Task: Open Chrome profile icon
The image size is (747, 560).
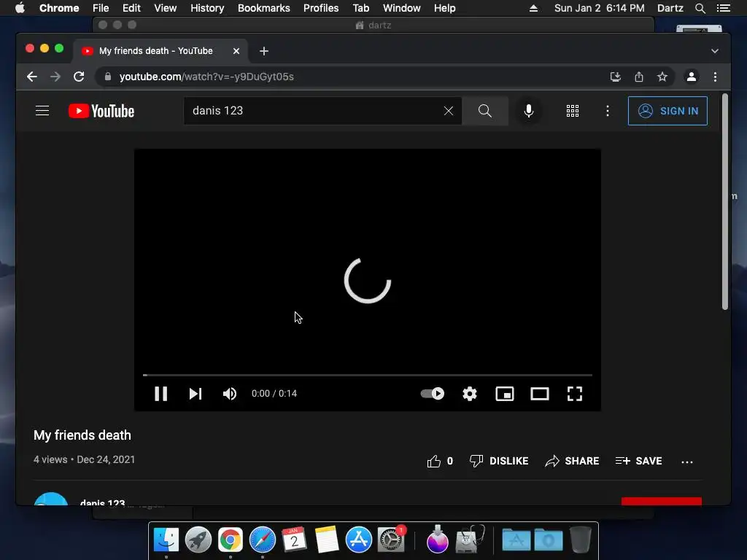Action: point(692,77)
